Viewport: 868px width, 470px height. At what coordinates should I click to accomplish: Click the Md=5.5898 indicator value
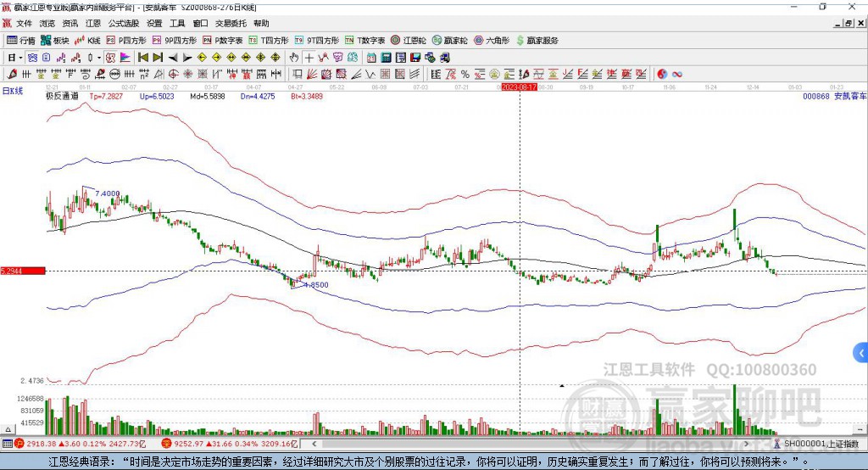pos(207,96)
